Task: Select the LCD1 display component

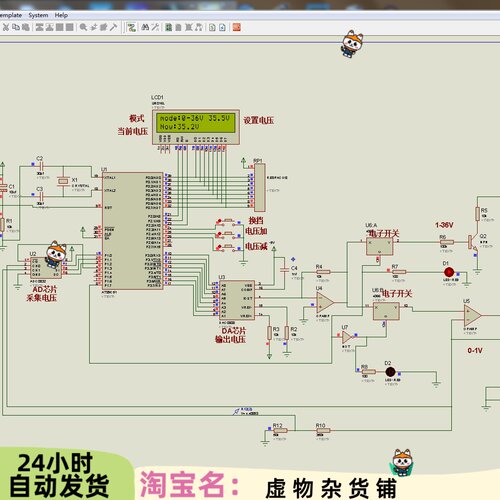Action: pos(196,127)
